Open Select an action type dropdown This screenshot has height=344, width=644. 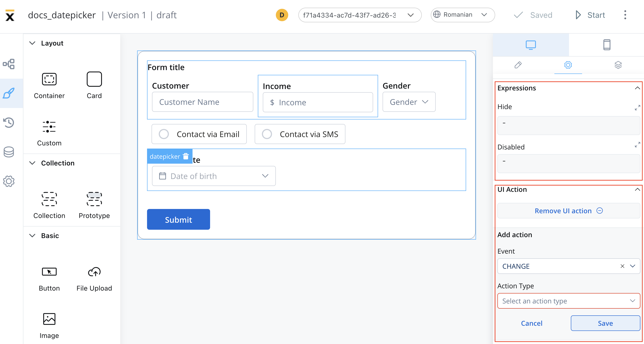pos(569,301)
